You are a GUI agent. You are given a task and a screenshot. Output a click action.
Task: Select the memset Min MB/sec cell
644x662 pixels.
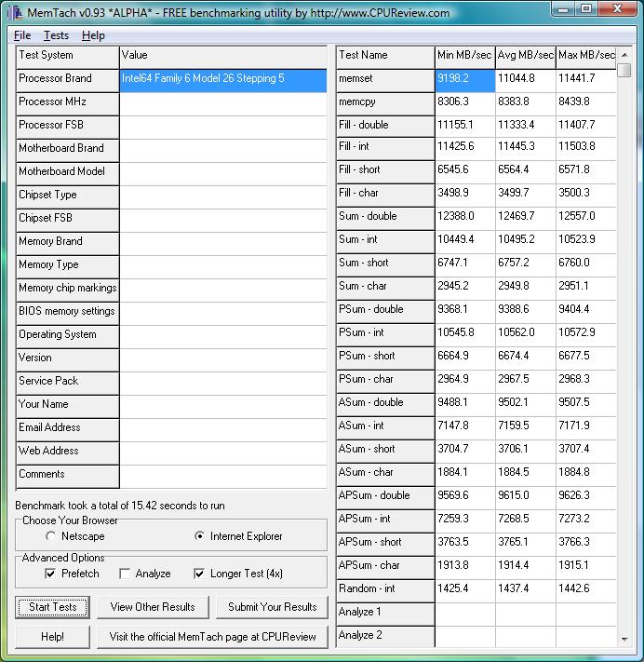tap(463, 79)
